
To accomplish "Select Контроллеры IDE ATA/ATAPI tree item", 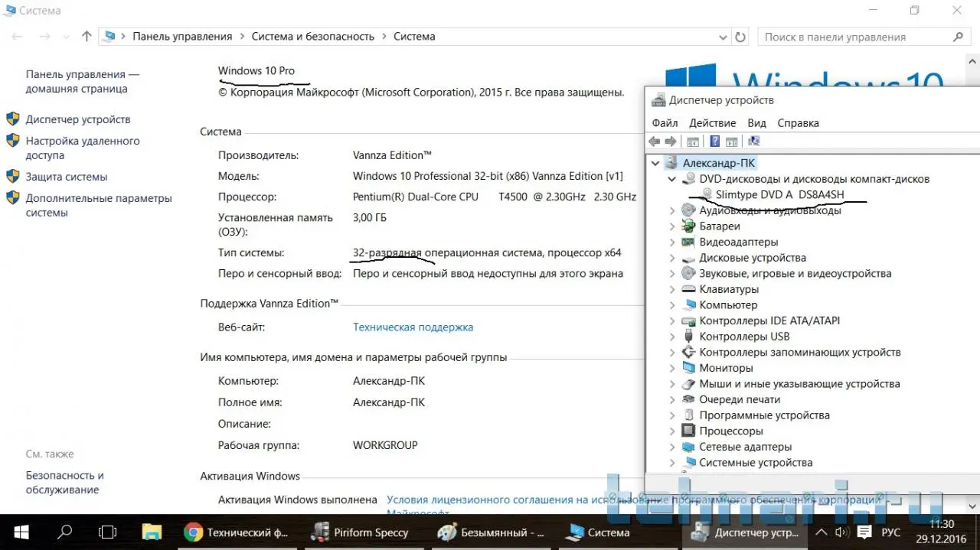I will pyautogui.click(x=769, y=321).
